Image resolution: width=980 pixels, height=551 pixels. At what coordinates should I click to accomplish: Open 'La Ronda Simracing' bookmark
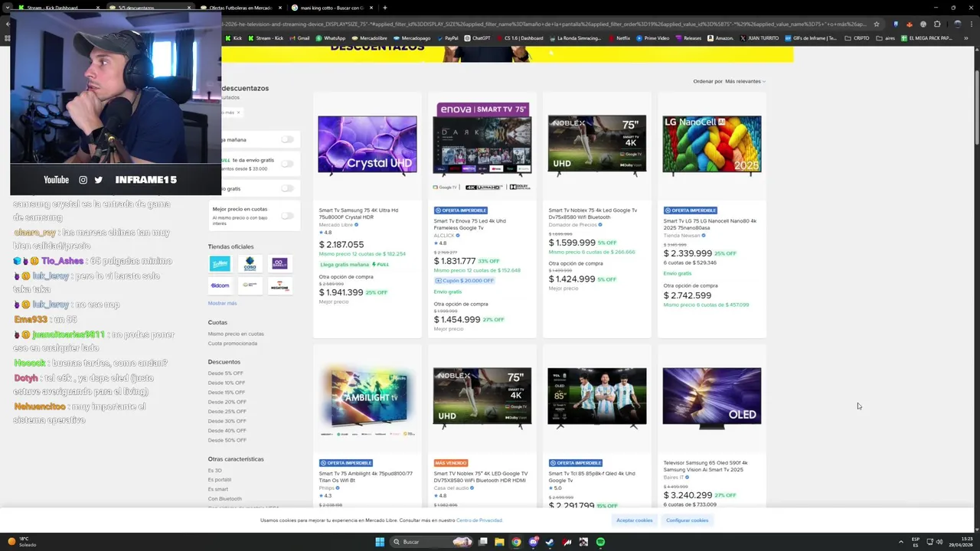point(574,38)
